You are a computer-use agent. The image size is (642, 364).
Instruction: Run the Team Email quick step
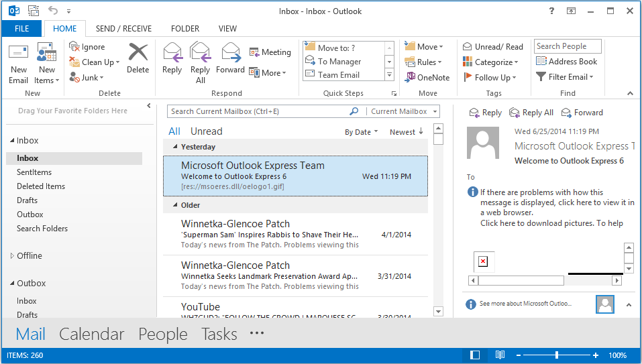point(344,75)
